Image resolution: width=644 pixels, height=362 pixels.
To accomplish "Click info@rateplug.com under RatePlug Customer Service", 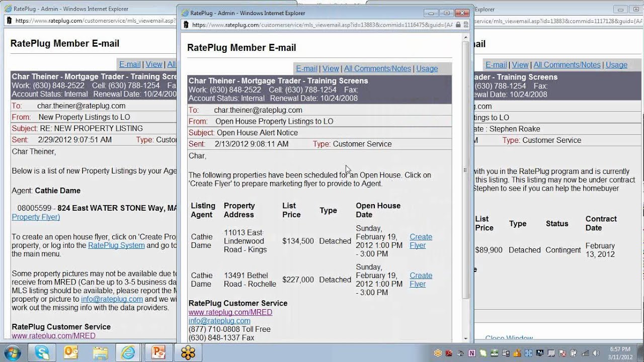I will (219, 321).
